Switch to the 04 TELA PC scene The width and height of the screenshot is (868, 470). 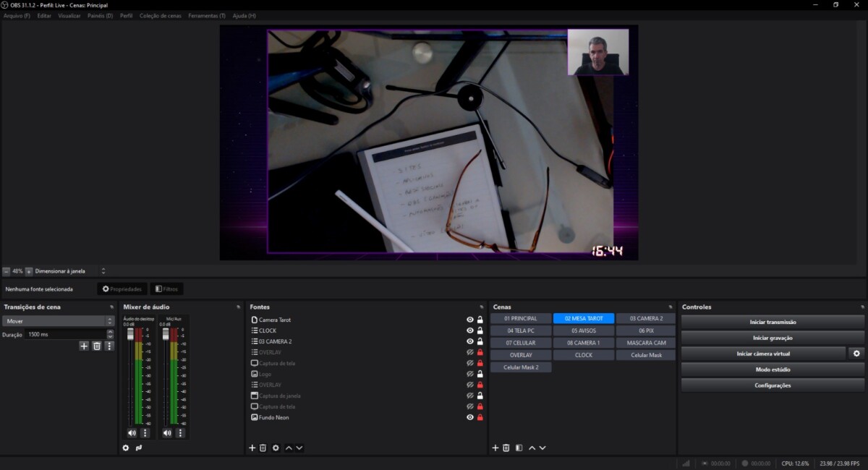point(521,330)
